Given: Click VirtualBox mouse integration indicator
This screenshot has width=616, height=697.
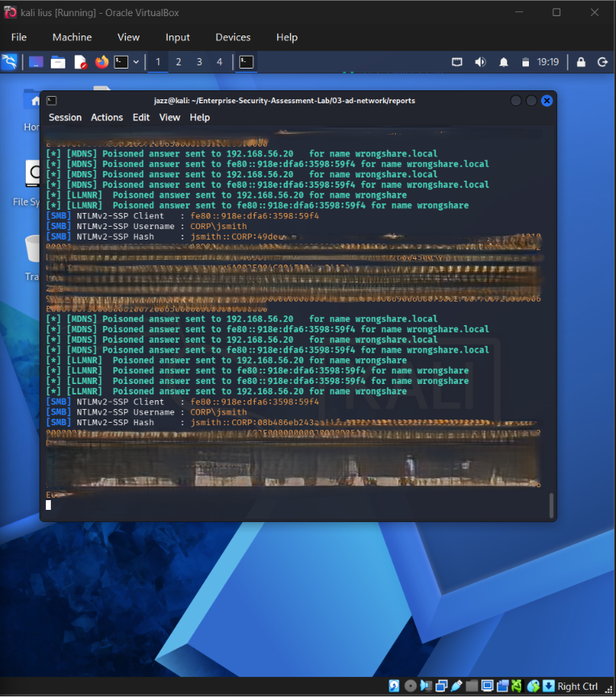Looking at the screenshot, I should (x=533, y=686).
